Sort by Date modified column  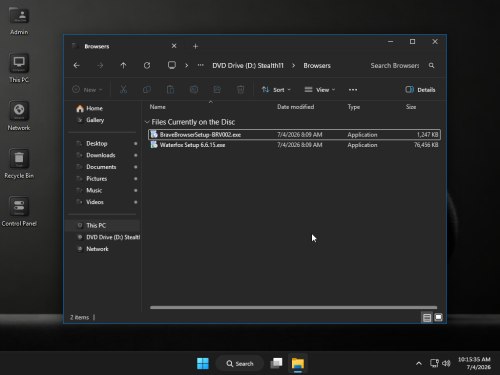click(x=296, y=107)
